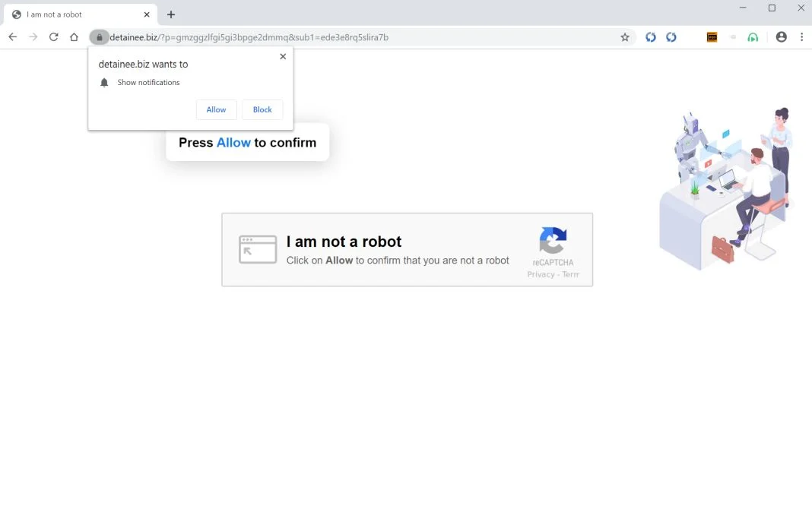Screen dimensions: 812x515
Task: Open the green headphones extension
Action: 753,37
